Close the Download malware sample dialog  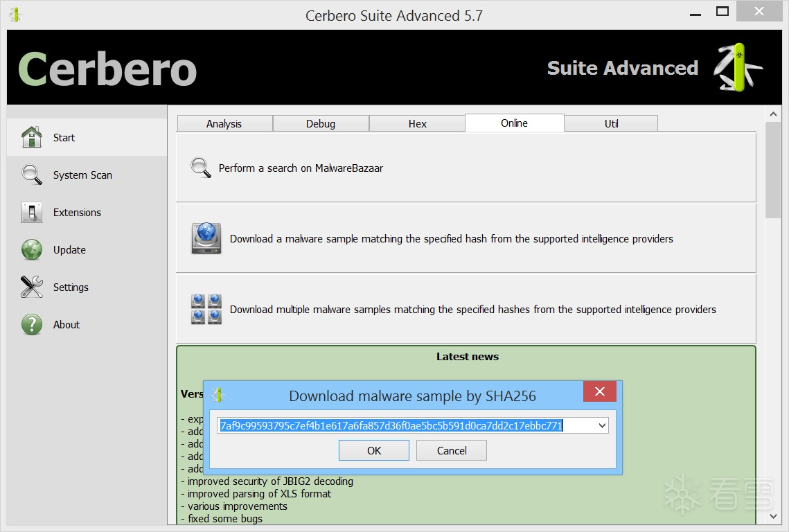pos(600,391)
